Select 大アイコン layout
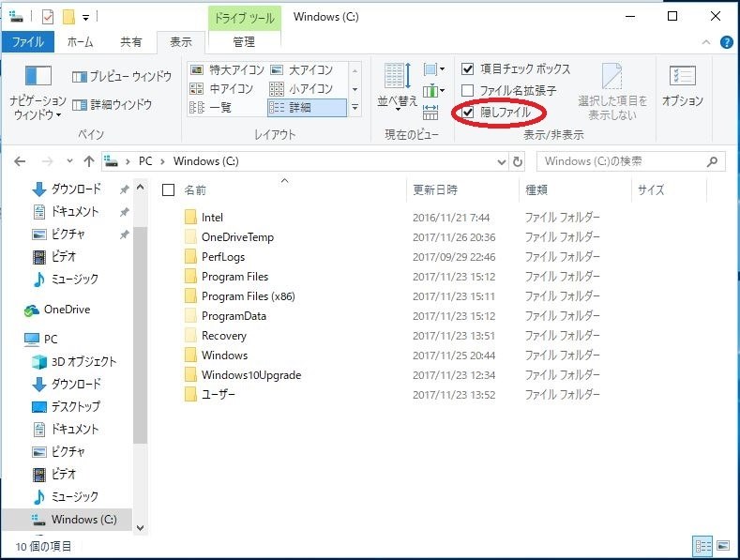The width and height of the screenshot is (740, 560). click(x=302, y=69)
